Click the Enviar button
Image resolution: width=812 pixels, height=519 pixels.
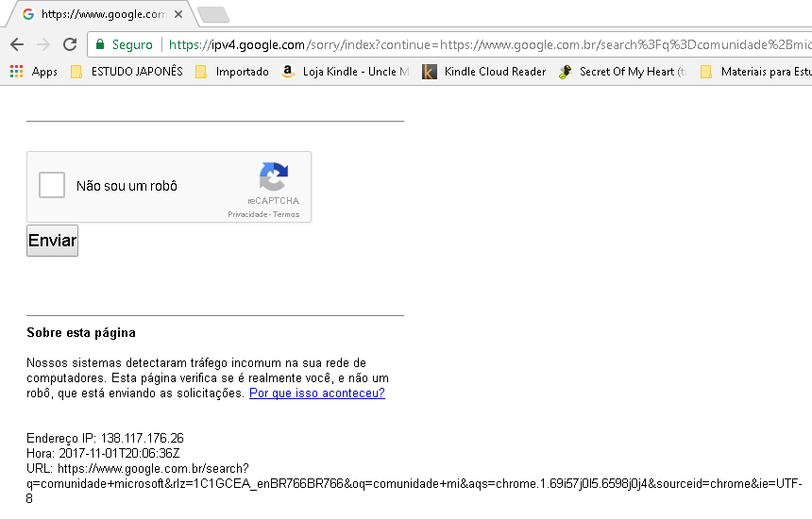click(x=52, y=241)
